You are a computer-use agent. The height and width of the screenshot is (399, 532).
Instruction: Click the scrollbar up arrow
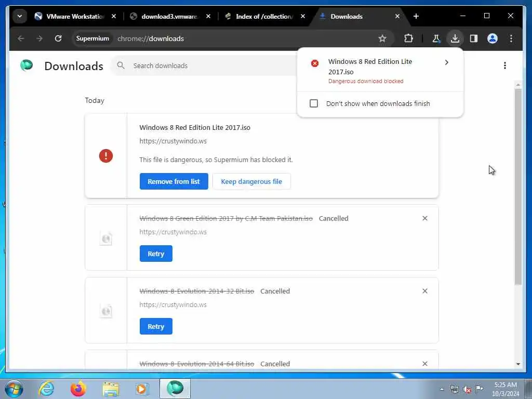tap(518, 85)
